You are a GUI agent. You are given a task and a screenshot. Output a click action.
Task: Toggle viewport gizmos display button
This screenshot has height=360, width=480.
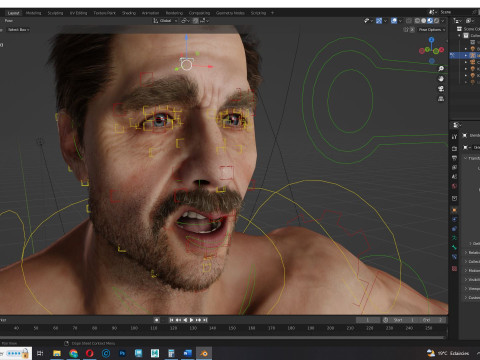point(379,21)
